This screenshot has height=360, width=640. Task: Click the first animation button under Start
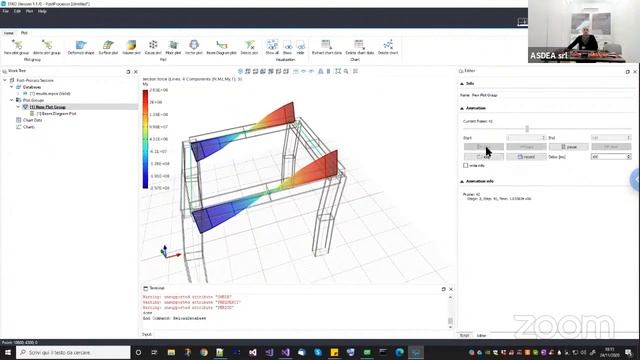[x=484, y=147]
